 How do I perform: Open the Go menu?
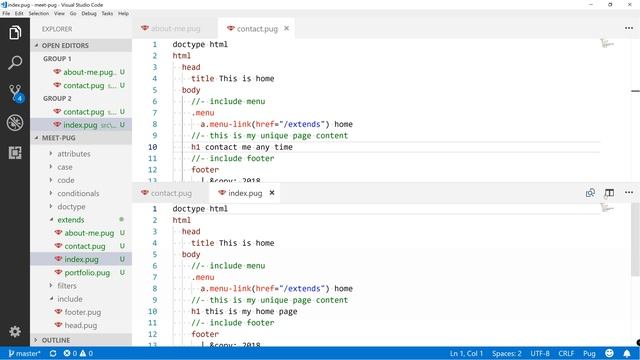pyautogui.click(x=73, y=13)
